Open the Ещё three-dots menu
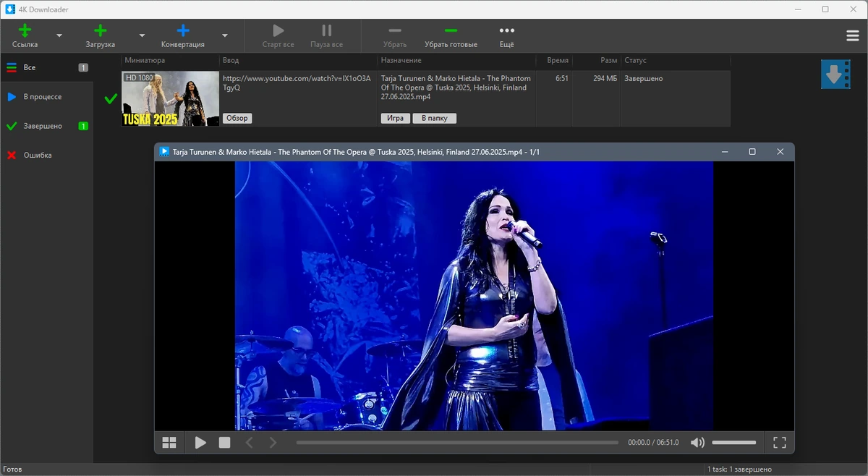 tap(507, 30)
